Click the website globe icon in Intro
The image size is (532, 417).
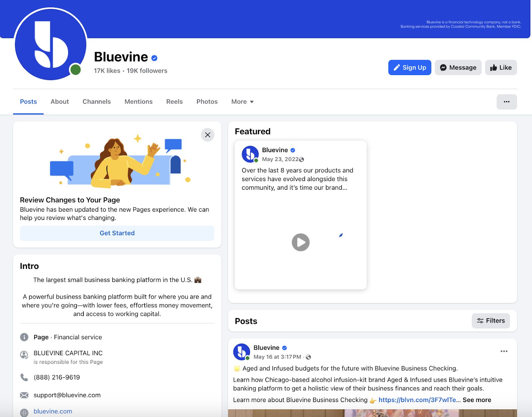(x=24, y=412)
